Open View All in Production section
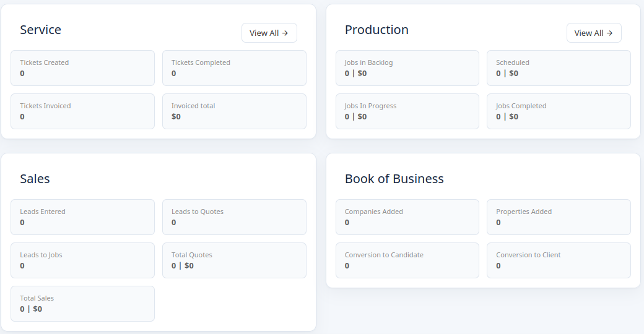The width and height of the screenshot is (644, 334). click(x=594, y=33)
